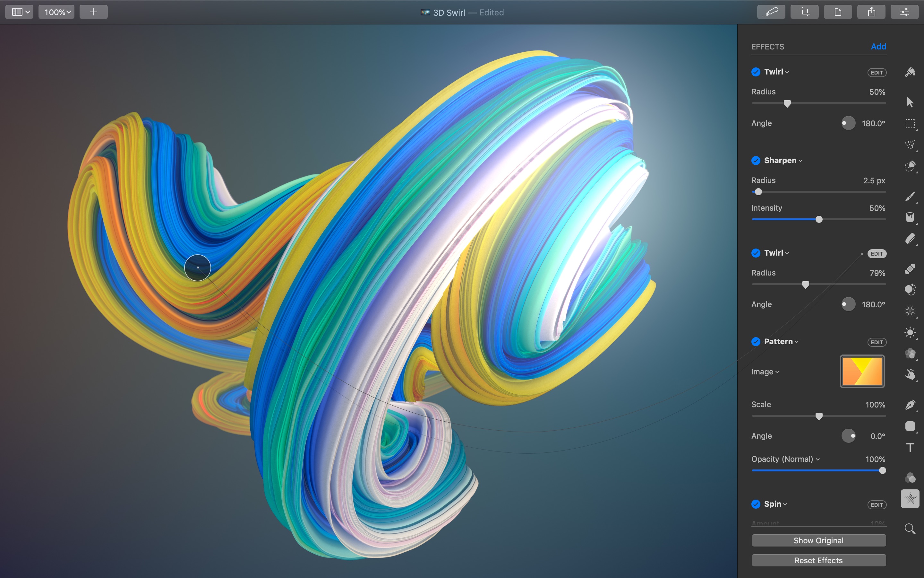Click the ML Enhance wand toolbar button
Screen dimensions: 924x578
(771, 12)
